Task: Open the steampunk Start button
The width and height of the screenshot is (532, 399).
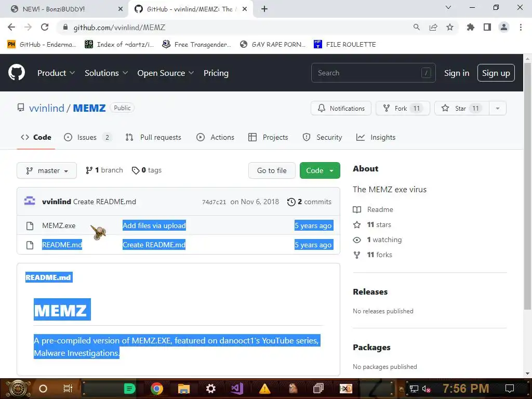Action: click(18, 389)
